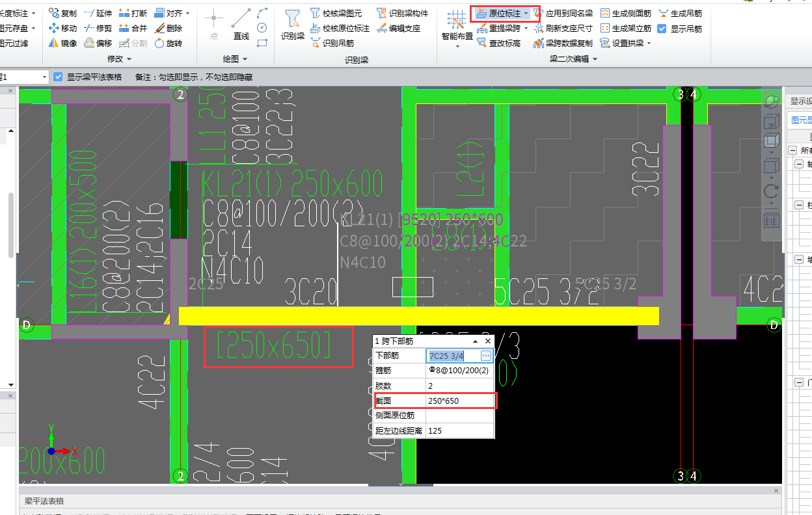The image size is (812, 515).
Task: Close the 梁平法表格 bottom panel
Action: (775, 490)
